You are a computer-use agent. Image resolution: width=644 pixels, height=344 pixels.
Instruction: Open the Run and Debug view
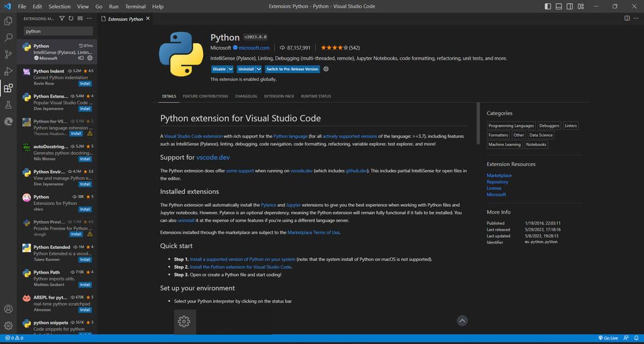pyautogui.click(x=8, y=72)
